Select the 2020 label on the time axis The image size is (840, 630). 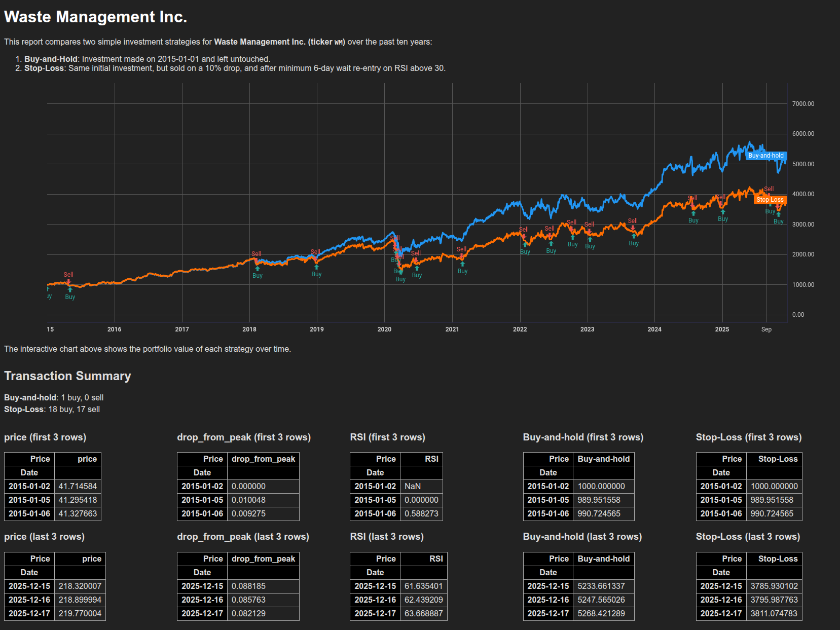pyautogui.click(x=384, y=329)
